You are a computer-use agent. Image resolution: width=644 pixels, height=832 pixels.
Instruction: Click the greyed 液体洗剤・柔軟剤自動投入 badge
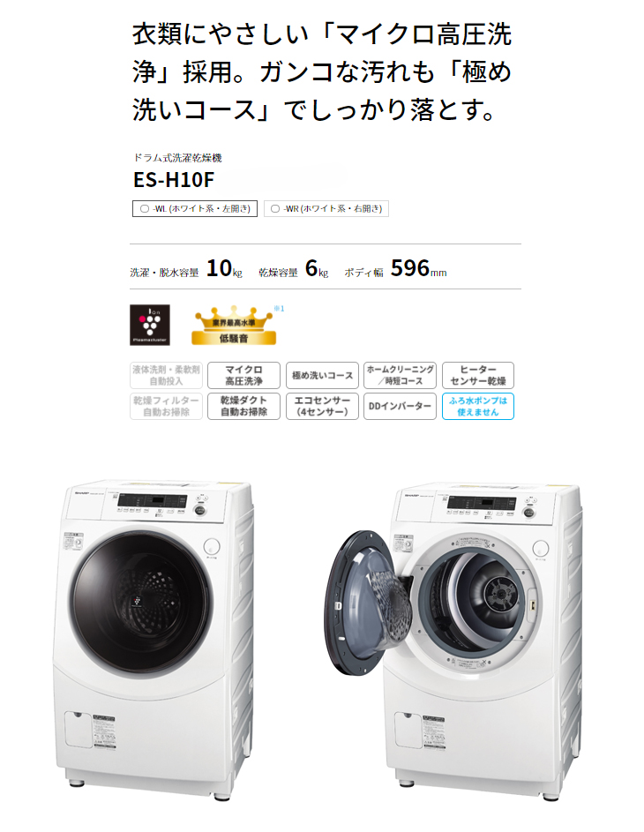pos(166,375)
